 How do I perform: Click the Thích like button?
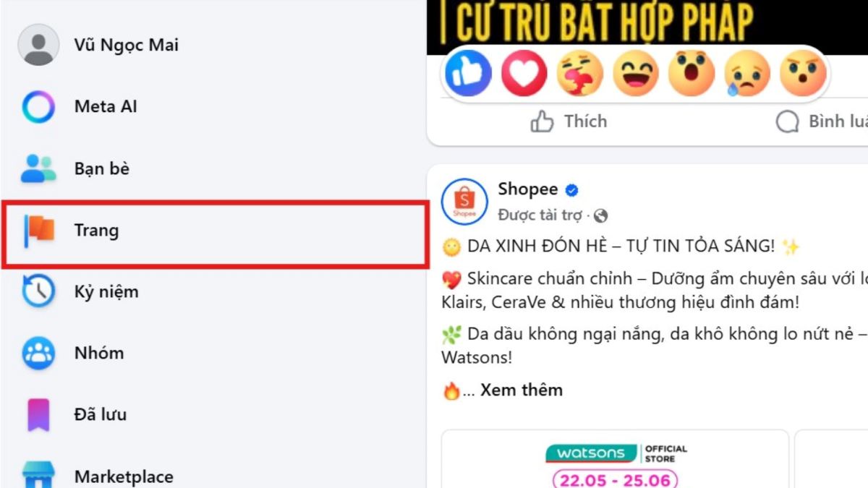pyautogui.click(x=569, y=121)
